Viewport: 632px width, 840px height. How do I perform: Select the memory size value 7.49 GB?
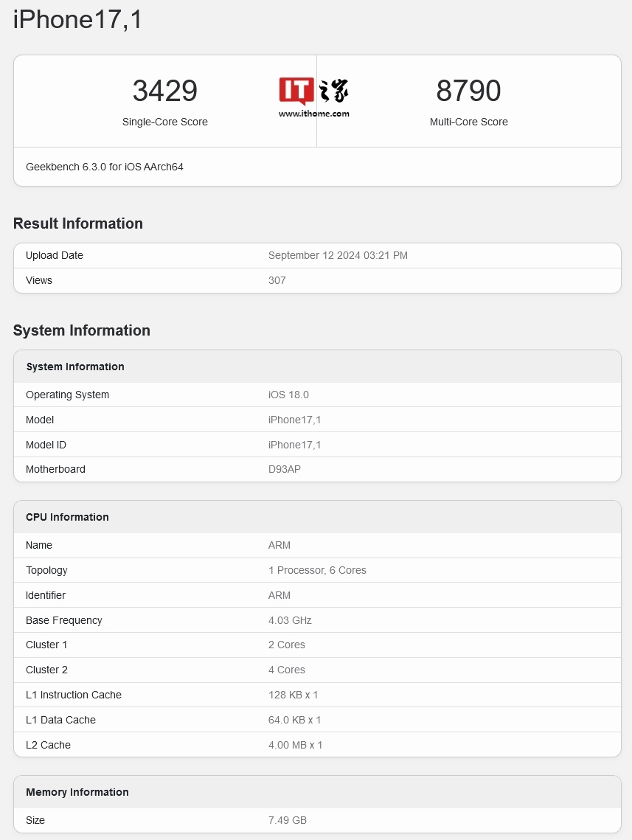288,820
